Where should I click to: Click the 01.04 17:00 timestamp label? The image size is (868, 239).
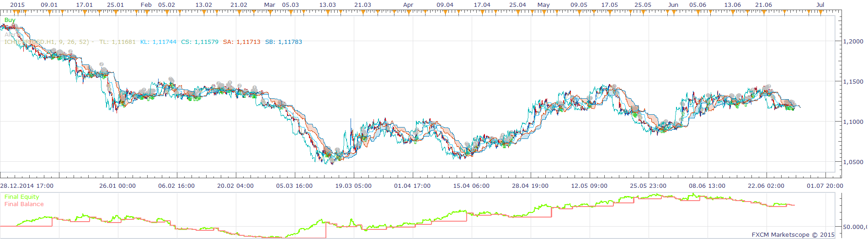[x=412, y=186]
